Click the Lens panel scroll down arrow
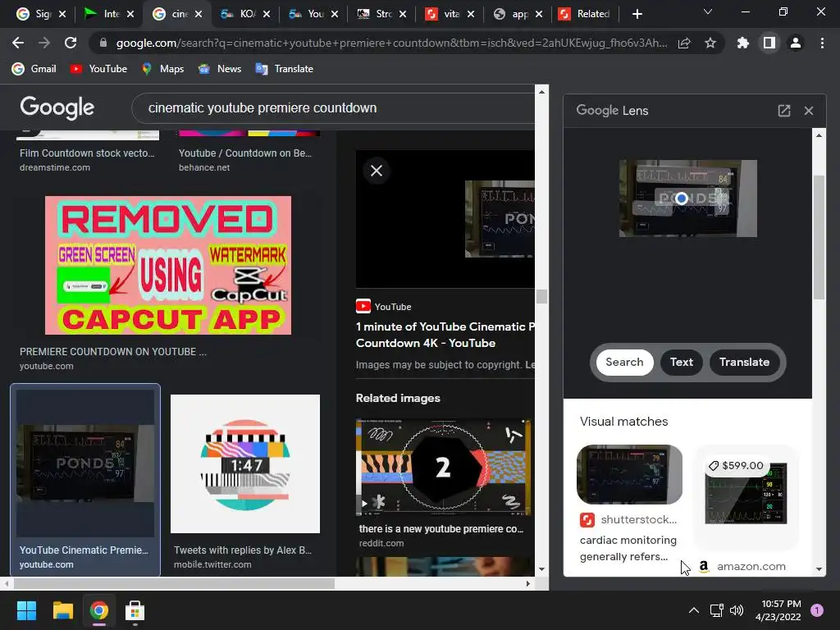 pos(819,569)
